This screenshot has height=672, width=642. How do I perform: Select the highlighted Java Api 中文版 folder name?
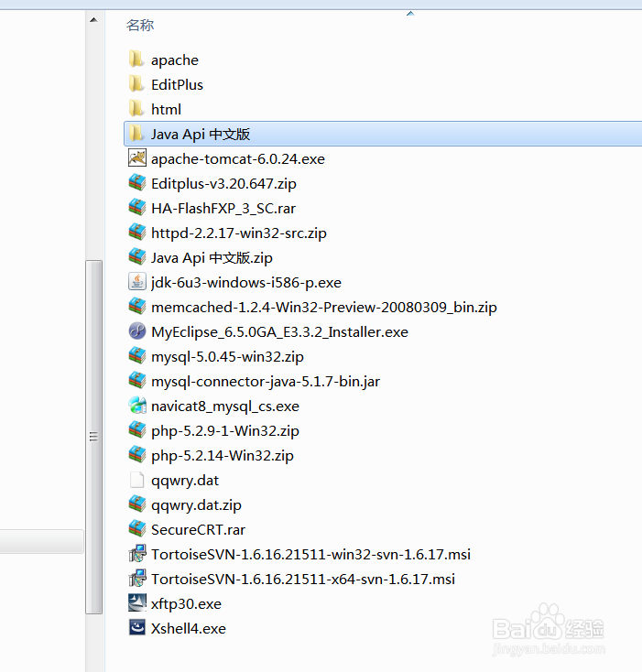click(x=201, y=135)
